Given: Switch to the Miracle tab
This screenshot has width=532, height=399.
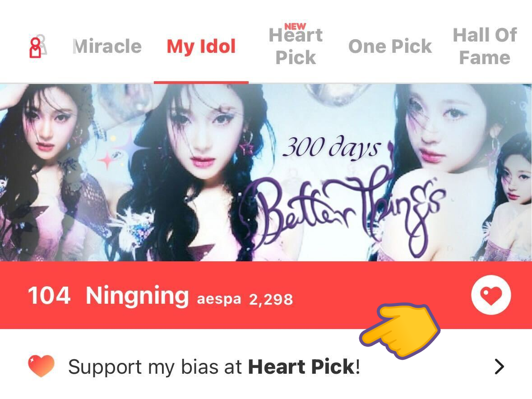Looking at the screenshot, I should [x=107, y=46].
